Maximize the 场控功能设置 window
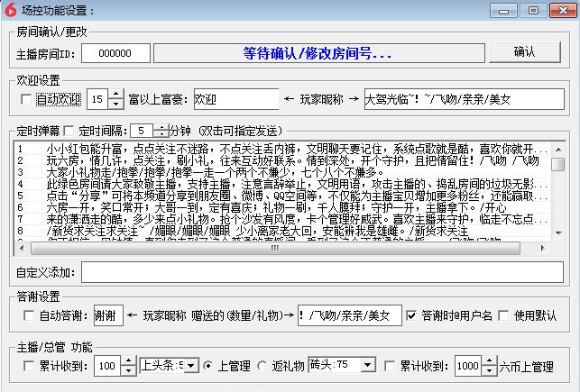Viewport: 580px width, 392px height. [x=533, y=10]
